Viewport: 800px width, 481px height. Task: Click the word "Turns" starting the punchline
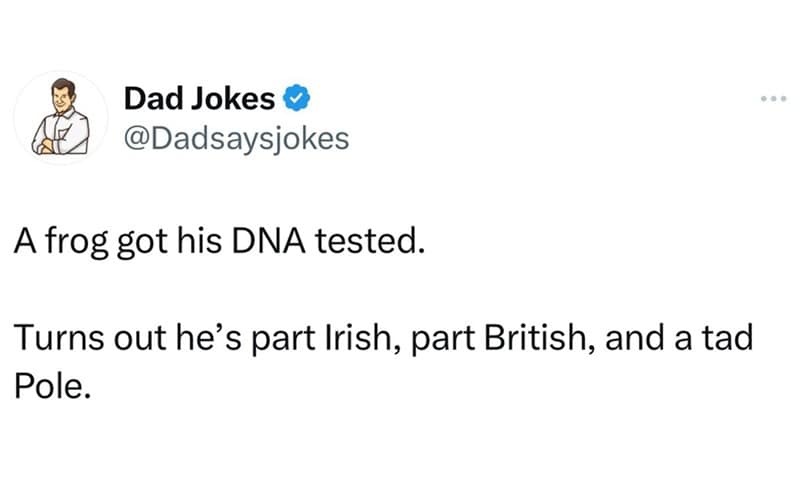click(59, 338)
